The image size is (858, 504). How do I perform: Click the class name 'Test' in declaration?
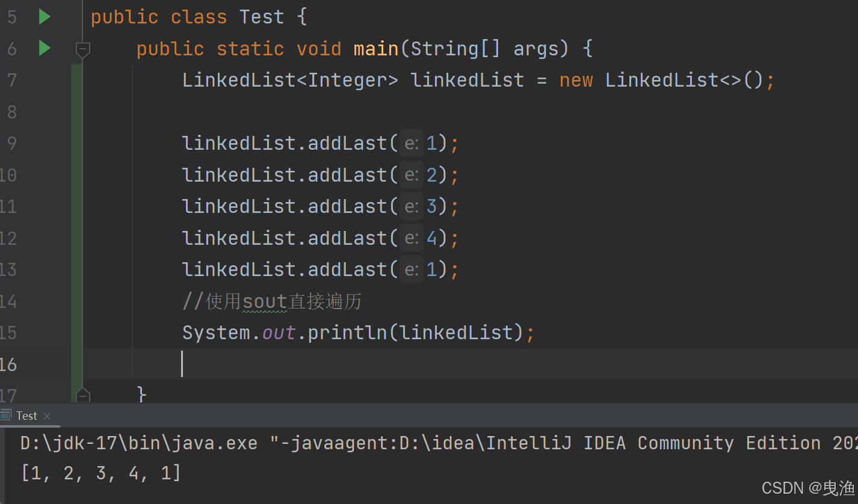[x=262, y=17]
